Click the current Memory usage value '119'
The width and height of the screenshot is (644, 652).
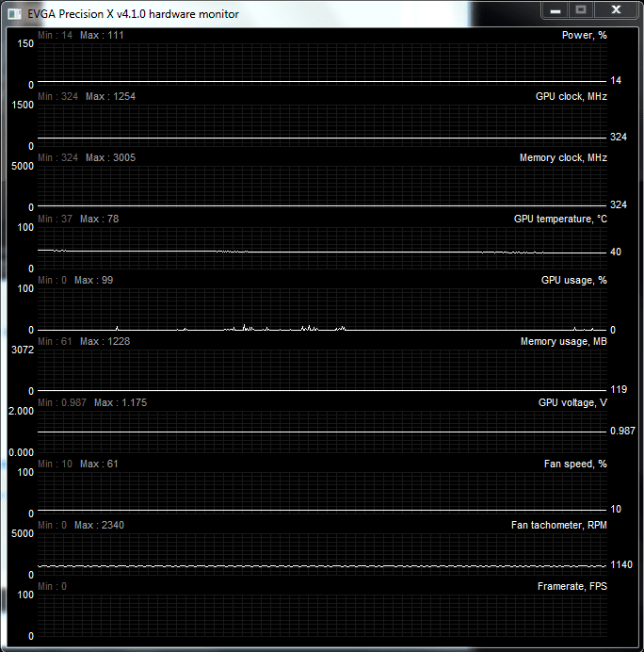[x=619, y=390]
